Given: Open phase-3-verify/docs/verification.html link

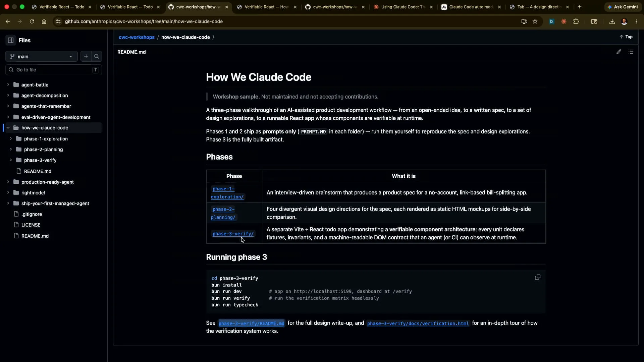Looking at the screenshot, I should tap(418, 323).
